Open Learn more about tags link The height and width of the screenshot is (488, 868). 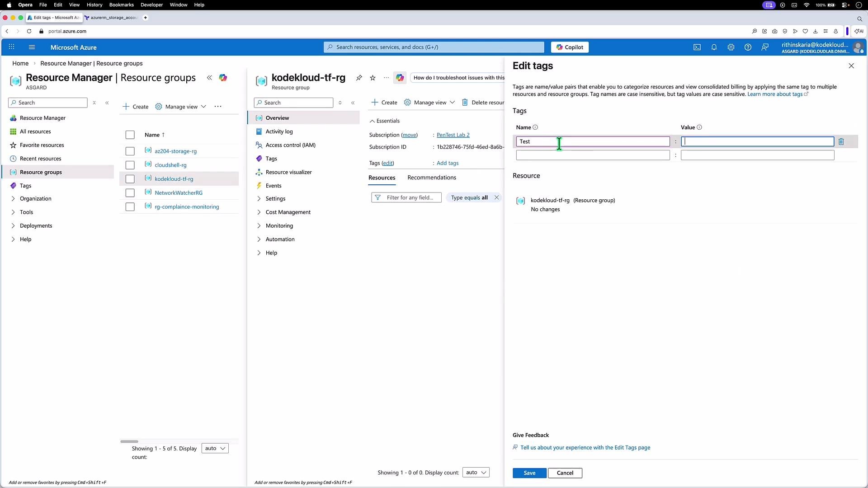778,94
